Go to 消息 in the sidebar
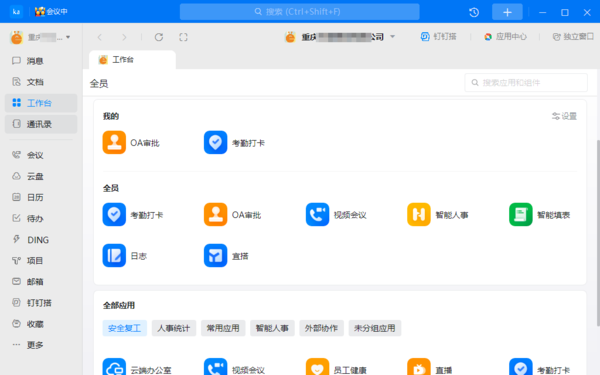The width and height of the screenshot is (600, 375). coord(41,61)
